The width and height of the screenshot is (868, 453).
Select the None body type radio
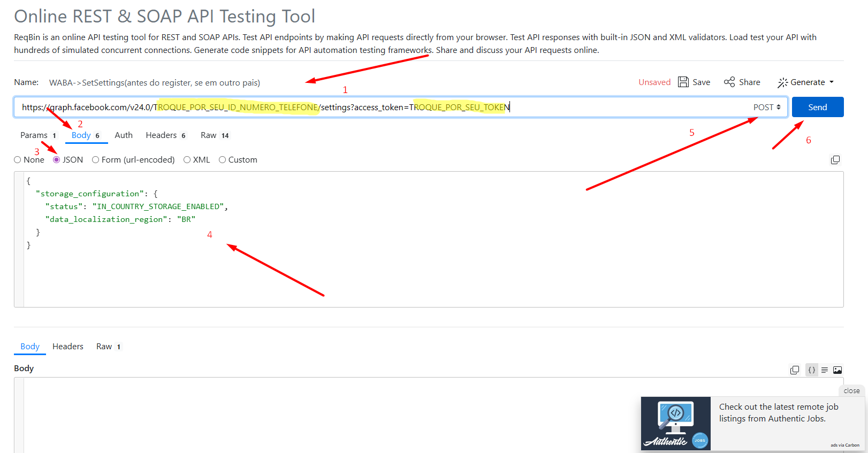coord(18,160)
